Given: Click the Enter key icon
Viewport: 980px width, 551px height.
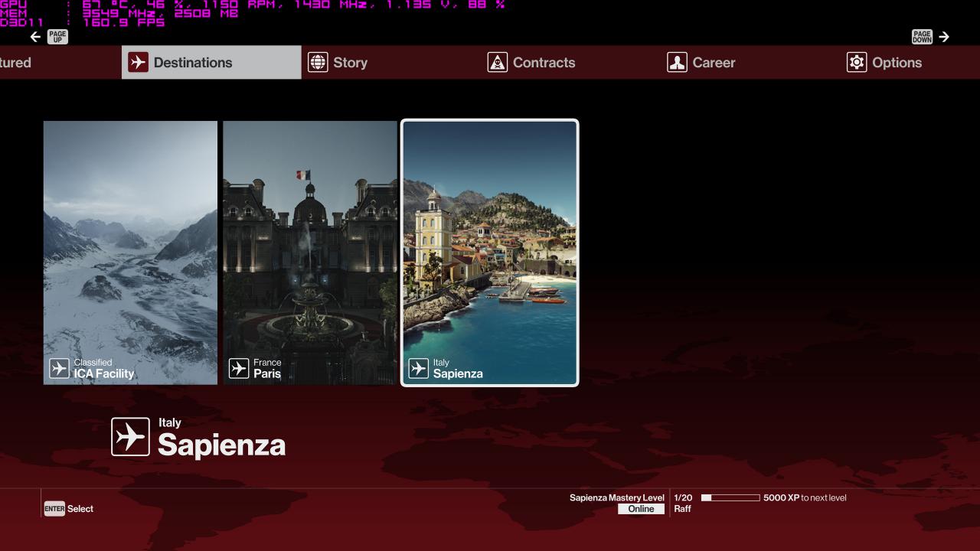Looking at the screenshot, I should (54, 509).
